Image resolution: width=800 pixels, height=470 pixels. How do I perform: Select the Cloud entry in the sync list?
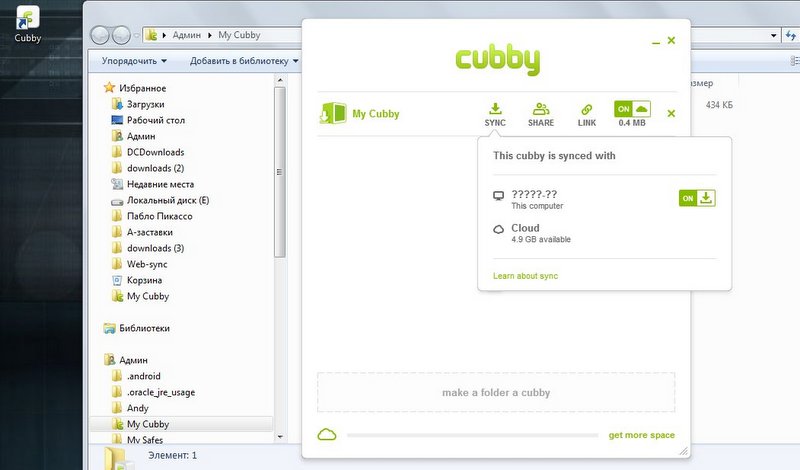pos(532,233)
